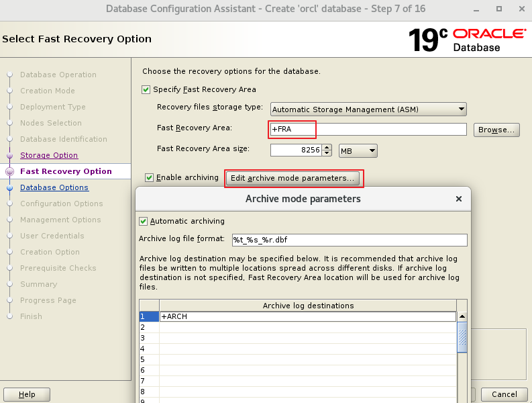The image size is (532, 403).
Task: Go to Storage Option step
Action: [49, 155]
